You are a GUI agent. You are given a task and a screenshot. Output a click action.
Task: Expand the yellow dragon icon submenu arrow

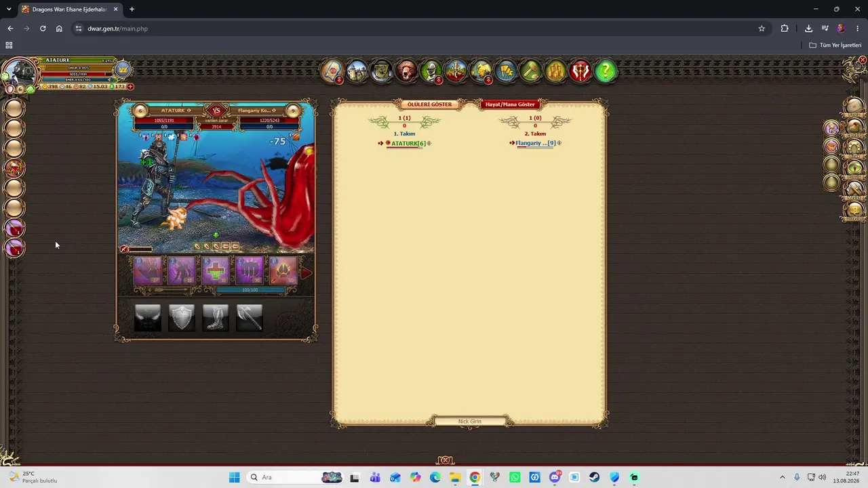488,80
